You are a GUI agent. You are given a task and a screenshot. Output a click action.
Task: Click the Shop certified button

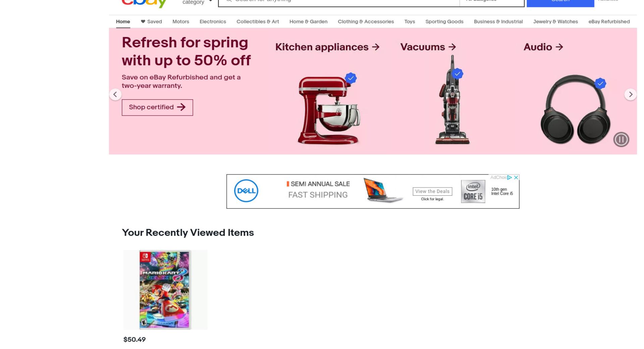(x=157, y=107)
